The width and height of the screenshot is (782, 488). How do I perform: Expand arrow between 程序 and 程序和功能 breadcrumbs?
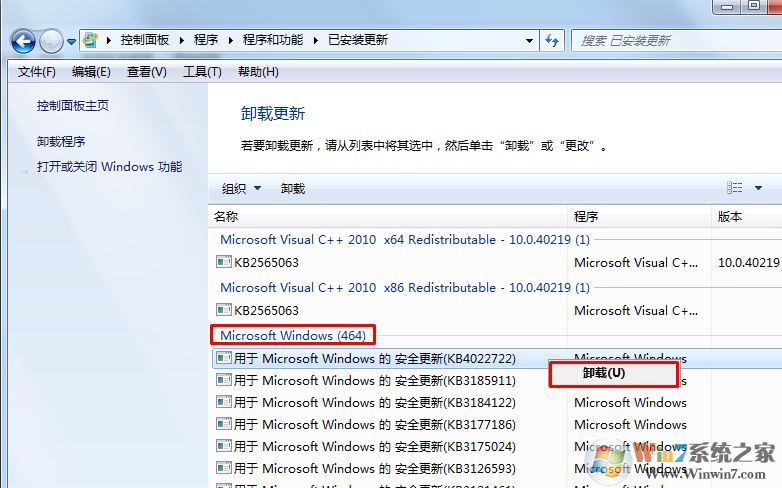230,40
